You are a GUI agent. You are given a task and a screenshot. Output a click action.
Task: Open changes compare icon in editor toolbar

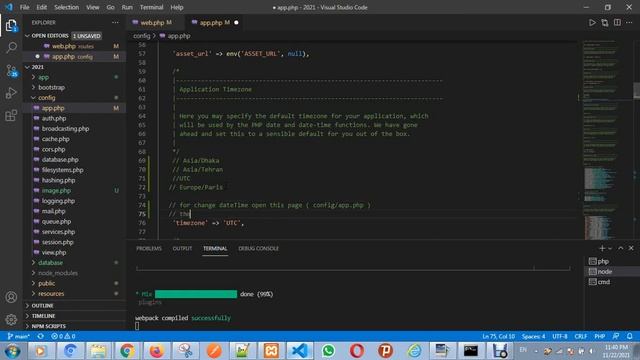point(604,23)
